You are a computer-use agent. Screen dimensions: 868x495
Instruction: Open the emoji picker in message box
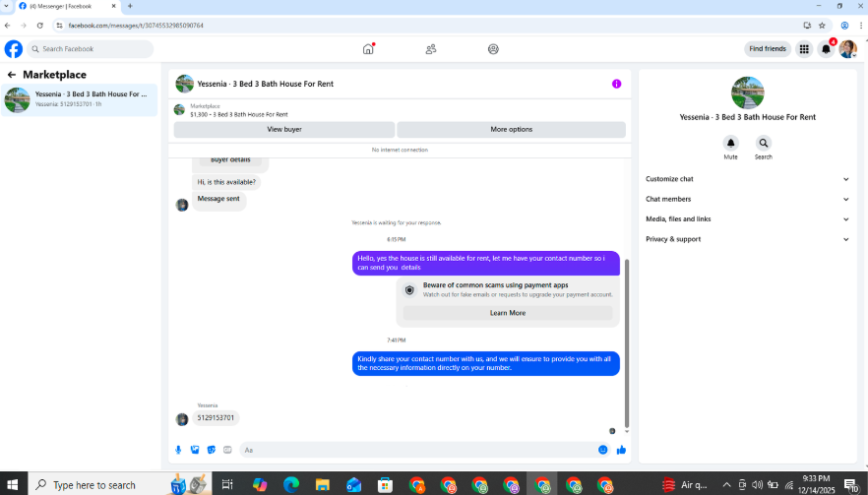click(603, 450)
